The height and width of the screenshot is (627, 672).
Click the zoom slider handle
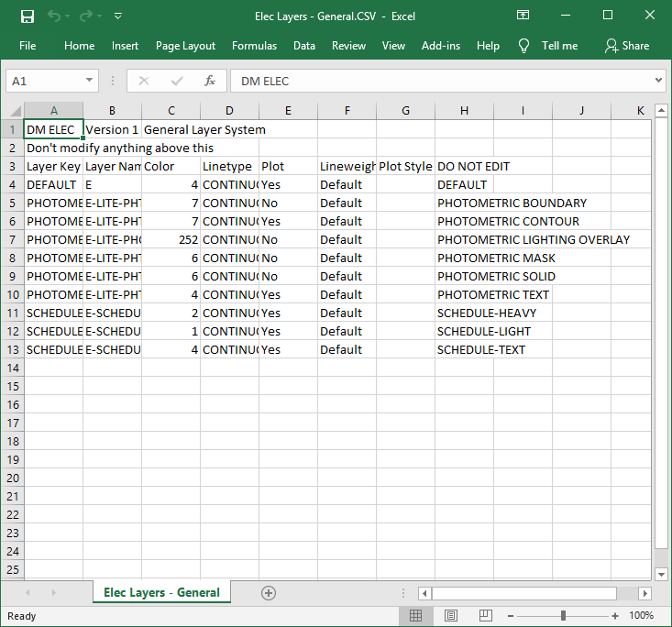pyautogui.click(x=563, y=616)
